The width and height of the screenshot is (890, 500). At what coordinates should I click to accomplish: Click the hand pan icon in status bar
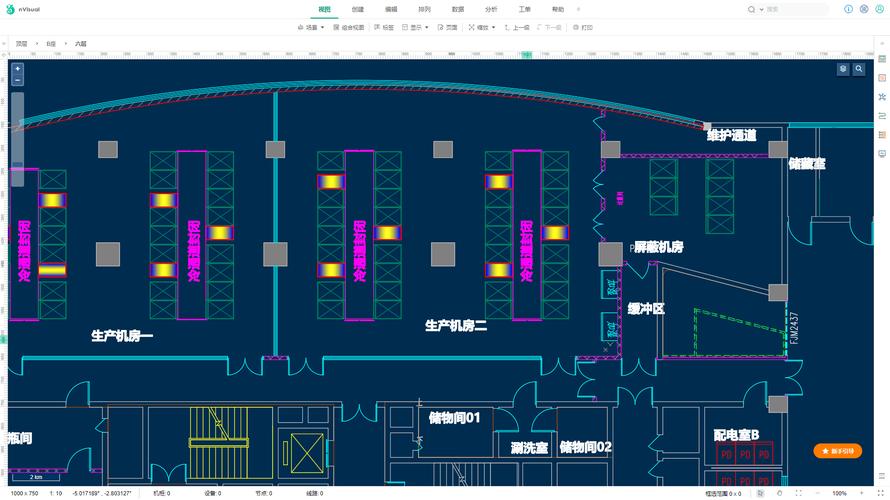(779, 493)
